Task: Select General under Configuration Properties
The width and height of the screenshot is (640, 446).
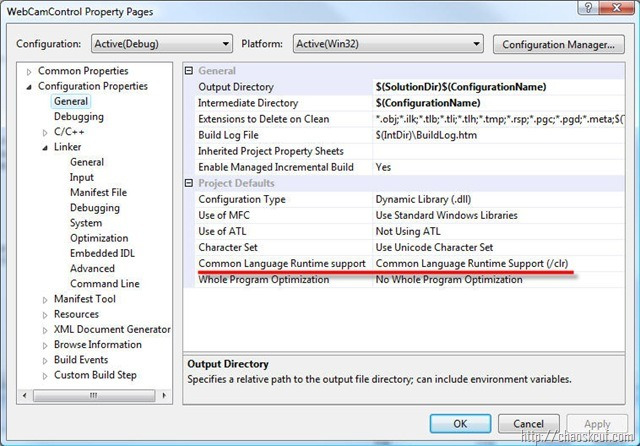Action: (71, 101)
